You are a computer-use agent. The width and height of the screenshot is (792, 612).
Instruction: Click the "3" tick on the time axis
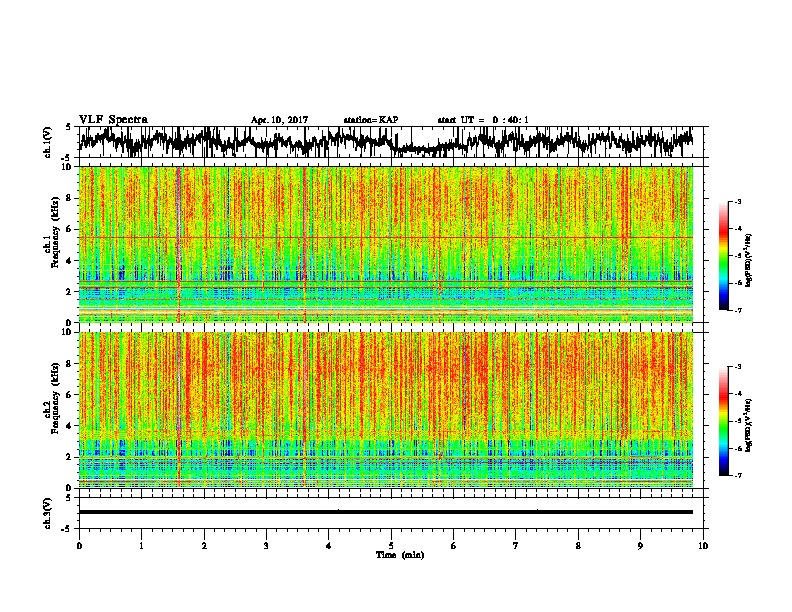click(x=266, y=546)
